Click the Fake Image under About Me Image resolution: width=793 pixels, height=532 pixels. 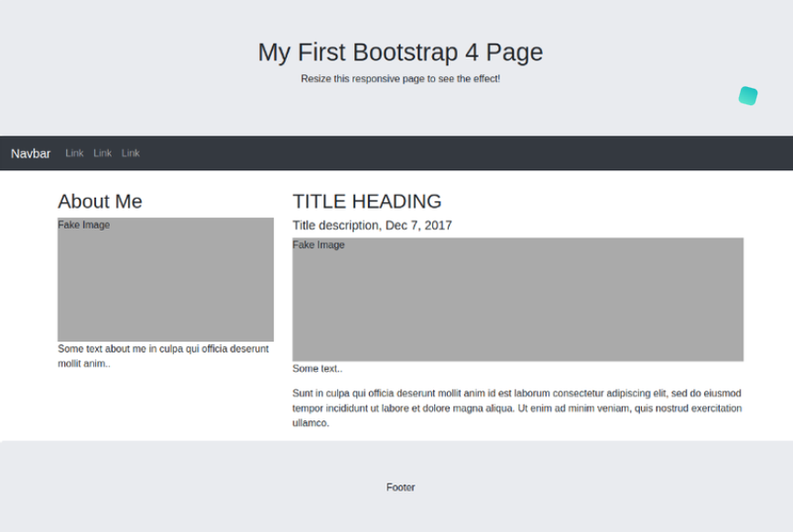[165, 279]
